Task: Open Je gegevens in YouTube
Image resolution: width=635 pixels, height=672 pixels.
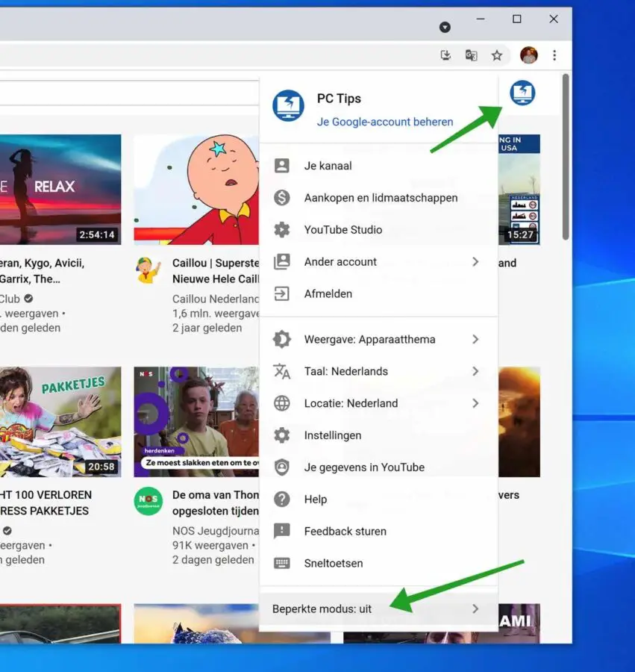Action: [378, 467]
